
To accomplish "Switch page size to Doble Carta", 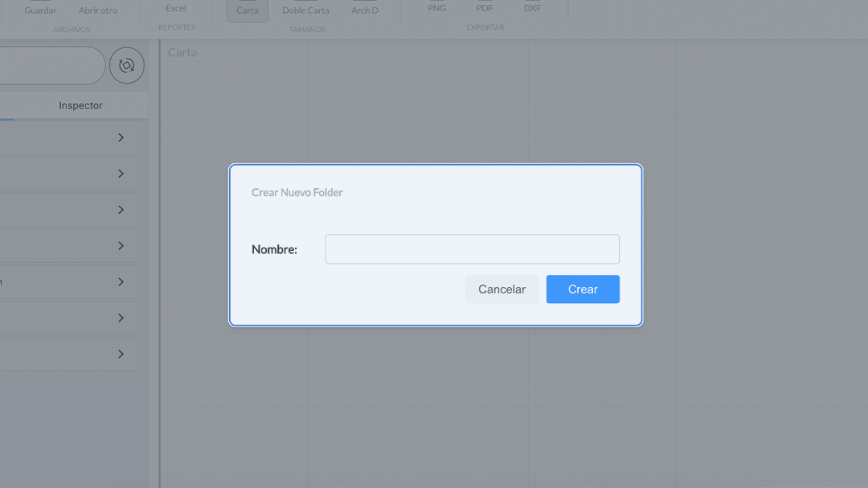I will pyautogui.click(x=305, y=10).
